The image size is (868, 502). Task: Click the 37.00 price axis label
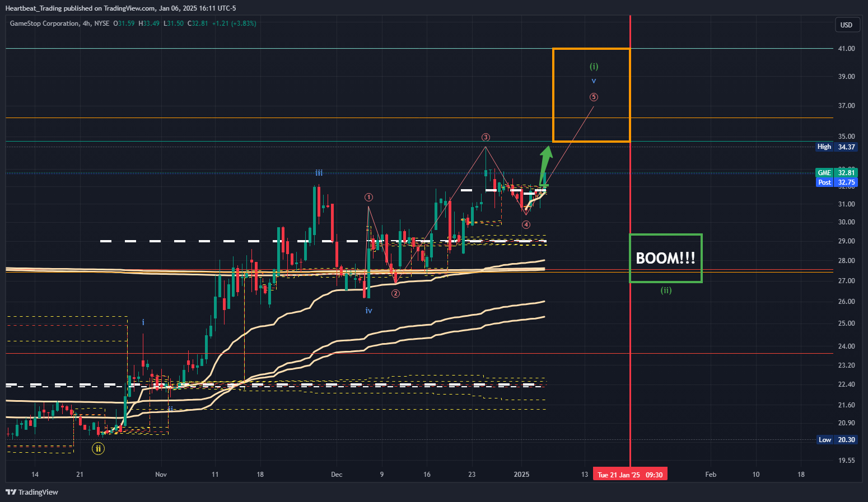pyautogui.click(x=846, y=106)
